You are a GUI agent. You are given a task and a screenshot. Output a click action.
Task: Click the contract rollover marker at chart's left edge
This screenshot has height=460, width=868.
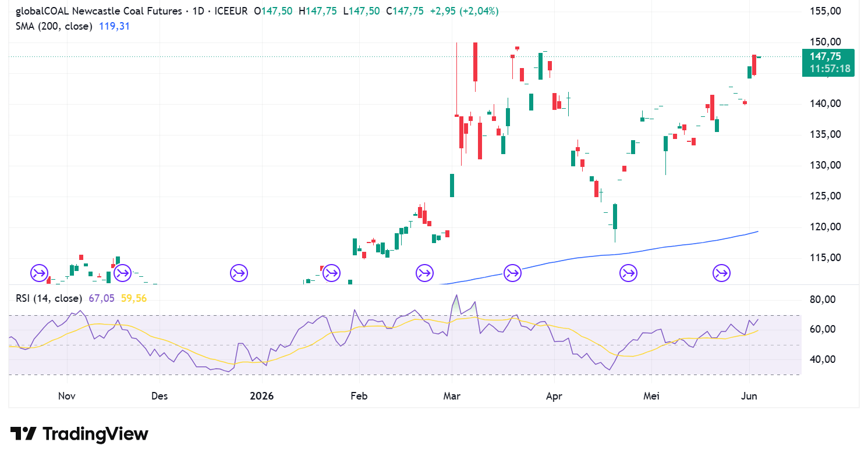(x=39, y=272)
